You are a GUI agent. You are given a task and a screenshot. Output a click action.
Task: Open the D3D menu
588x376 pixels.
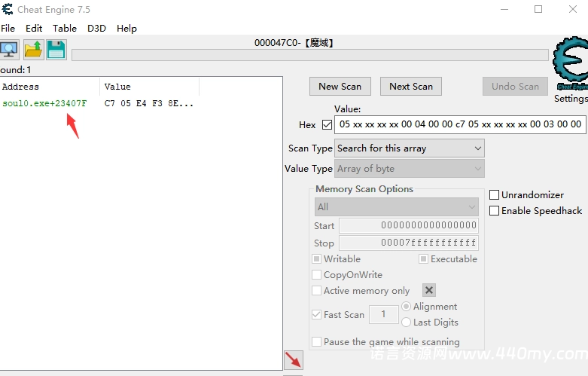[x=97, y=28]
